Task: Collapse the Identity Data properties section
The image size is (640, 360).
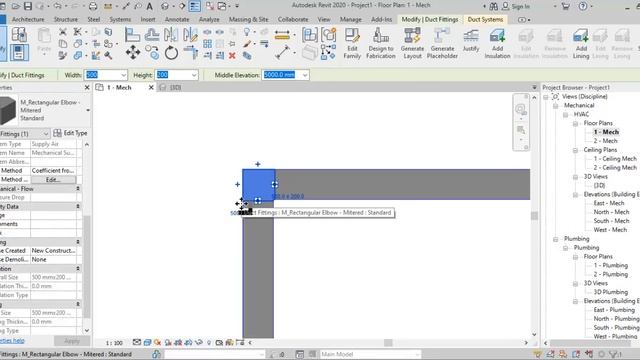Action: [78, 207]
